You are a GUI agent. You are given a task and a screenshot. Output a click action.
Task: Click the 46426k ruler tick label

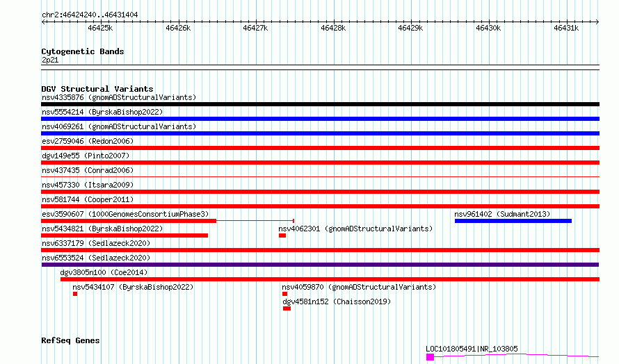[x=178, y=28]
